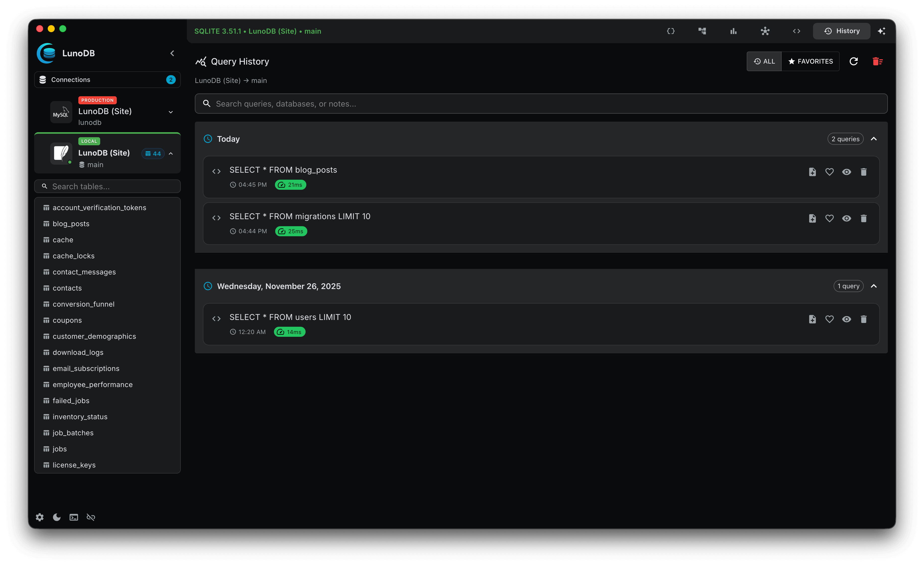Collapse the Wednesday, November 26 group
This screenshot has width=924, height=566.
pyautogui.click(x=874, y=286)
